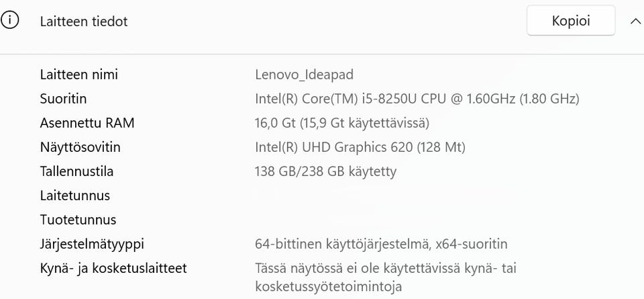Select the Intel UHD Graphics 620 value
644x299 pixels.
[360, 147]
